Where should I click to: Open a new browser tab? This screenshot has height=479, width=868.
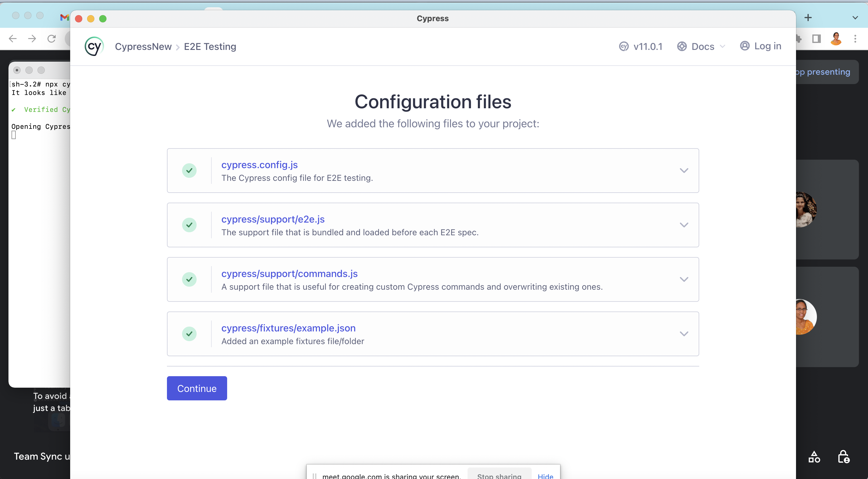click(x=808, y=18)
